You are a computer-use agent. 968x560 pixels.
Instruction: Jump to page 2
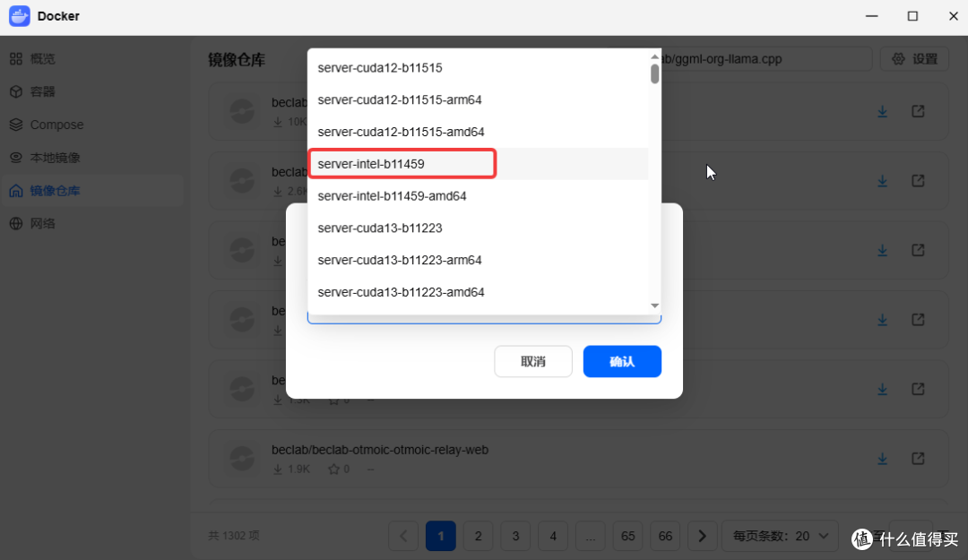pyautogui.click(x=478, y=536)
